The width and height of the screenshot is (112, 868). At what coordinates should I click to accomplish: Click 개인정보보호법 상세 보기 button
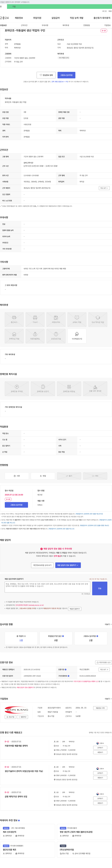pos(42,565)
